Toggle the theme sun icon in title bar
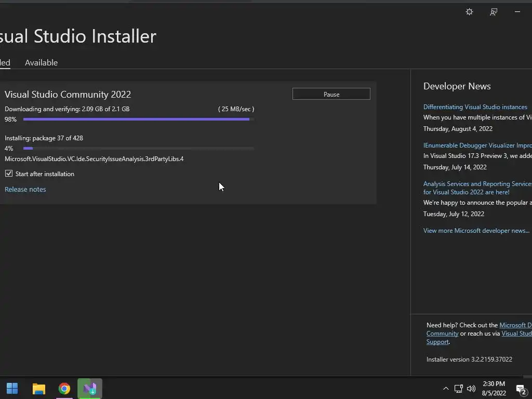Viewport: 532px width, 399px height. (469, 12)
